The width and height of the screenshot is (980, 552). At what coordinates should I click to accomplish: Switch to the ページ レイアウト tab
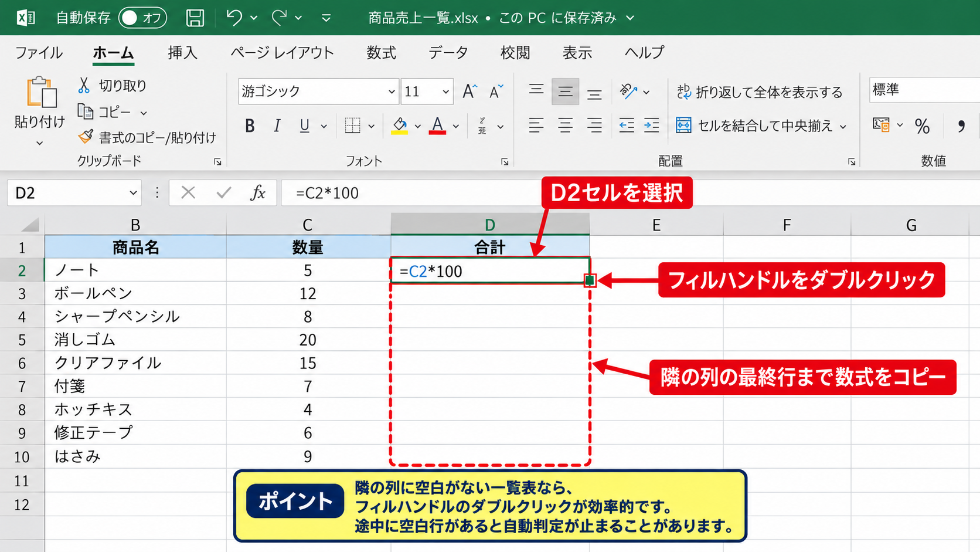pyautogui.click(x=282, y=52)
